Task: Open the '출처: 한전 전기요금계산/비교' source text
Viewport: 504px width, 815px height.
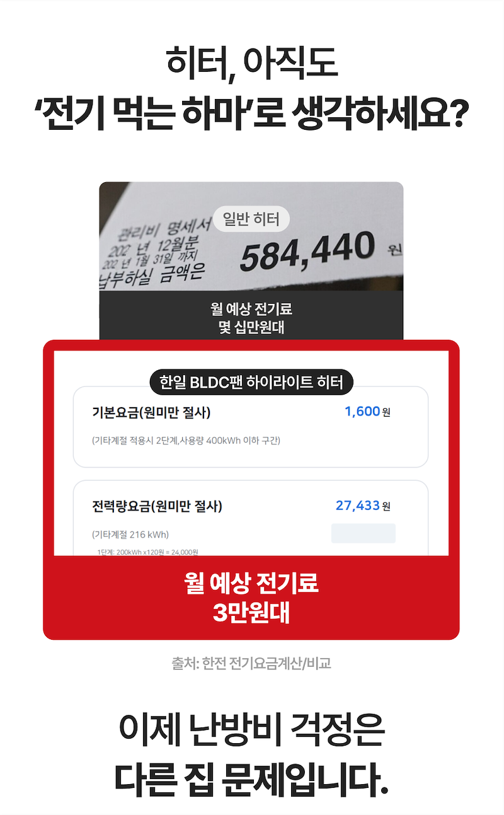Action: [251, 663]
